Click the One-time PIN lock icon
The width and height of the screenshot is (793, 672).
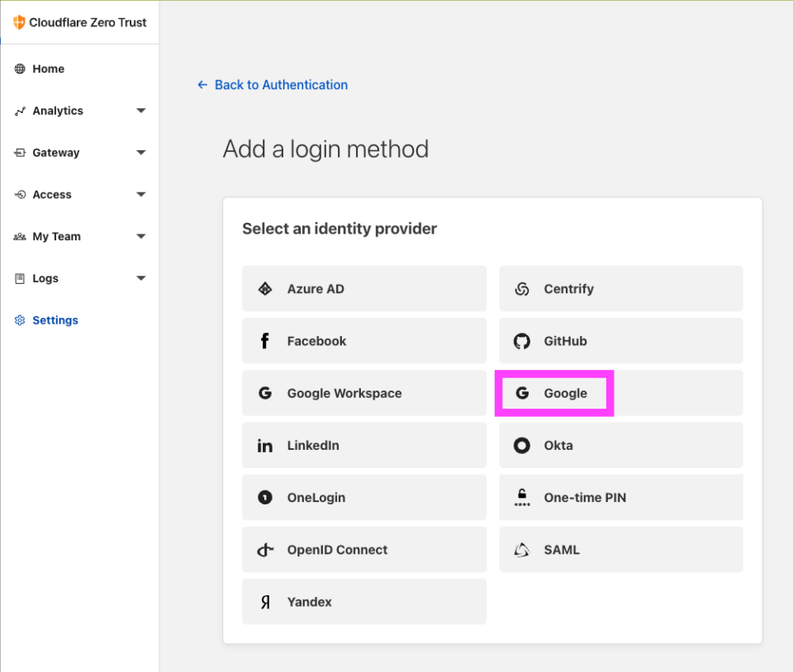(x=522, y=498)
